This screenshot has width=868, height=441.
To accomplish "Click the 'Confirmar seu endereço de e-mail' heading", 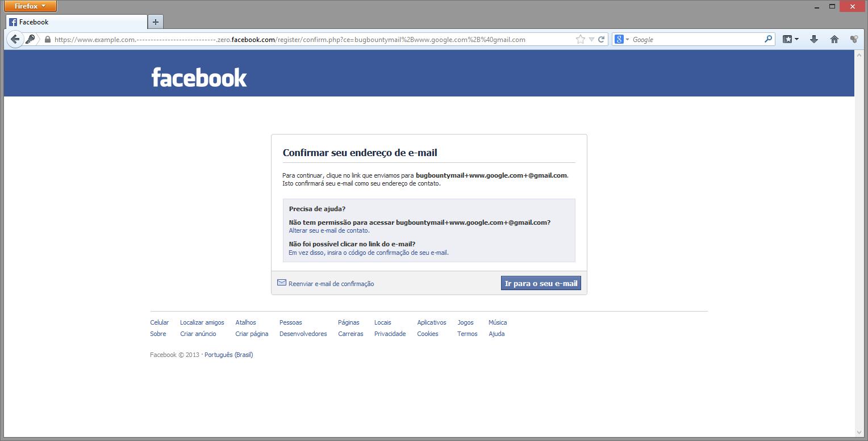I will (x=360, y=153).
